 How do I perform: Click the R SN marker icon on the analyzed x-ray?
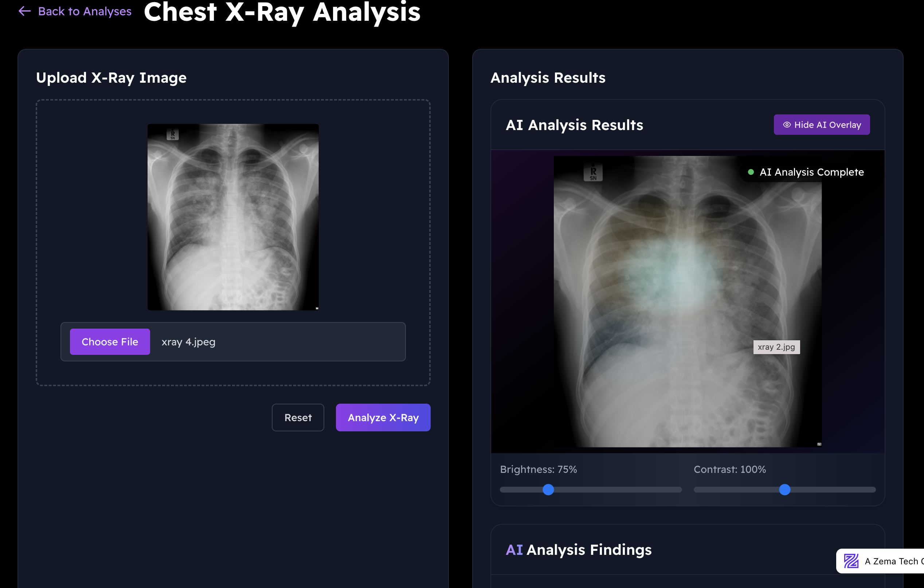click(x=593, y=173)
